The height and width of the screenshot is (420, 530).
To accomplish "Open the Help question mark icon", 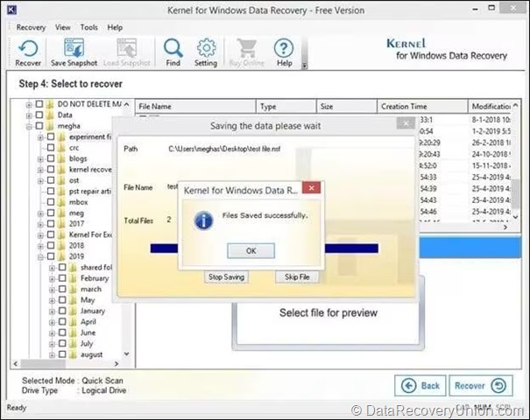I will point(284,52).
